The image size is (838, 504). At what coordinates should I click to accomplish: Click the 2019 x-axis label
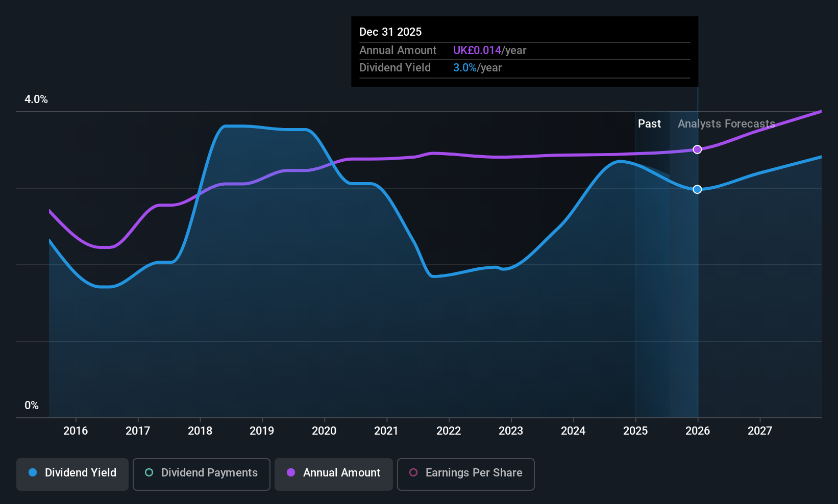tap(262, 431)
